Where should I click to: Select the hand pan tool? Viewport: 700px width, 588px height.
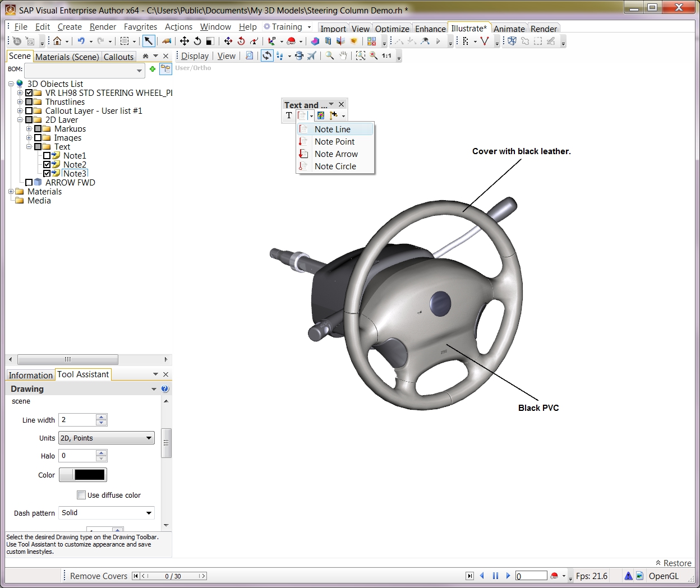[x=343, y=55]
